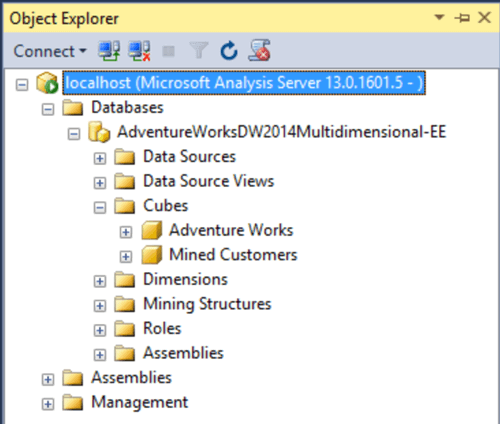This screenshot has width=500, height=424.
Task: Click the Stop square toolbar icon
Action: click(168, 51)
